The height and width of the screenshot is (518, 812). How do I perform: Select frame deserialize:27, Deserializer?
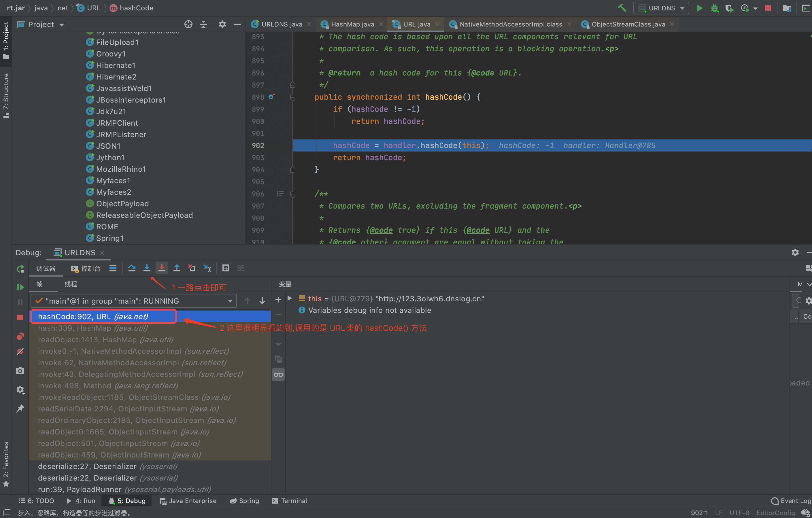coord(150,466)
